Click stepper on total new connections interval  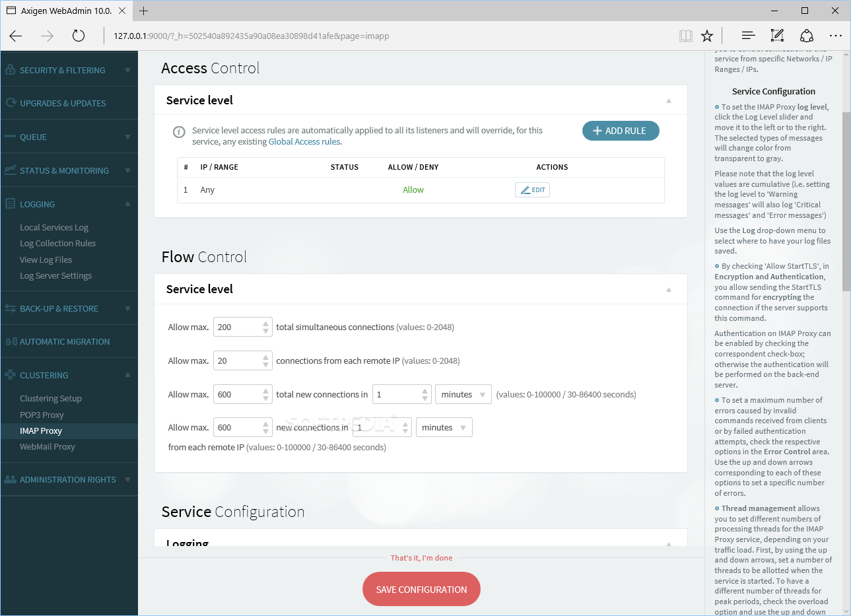[425, 394]
